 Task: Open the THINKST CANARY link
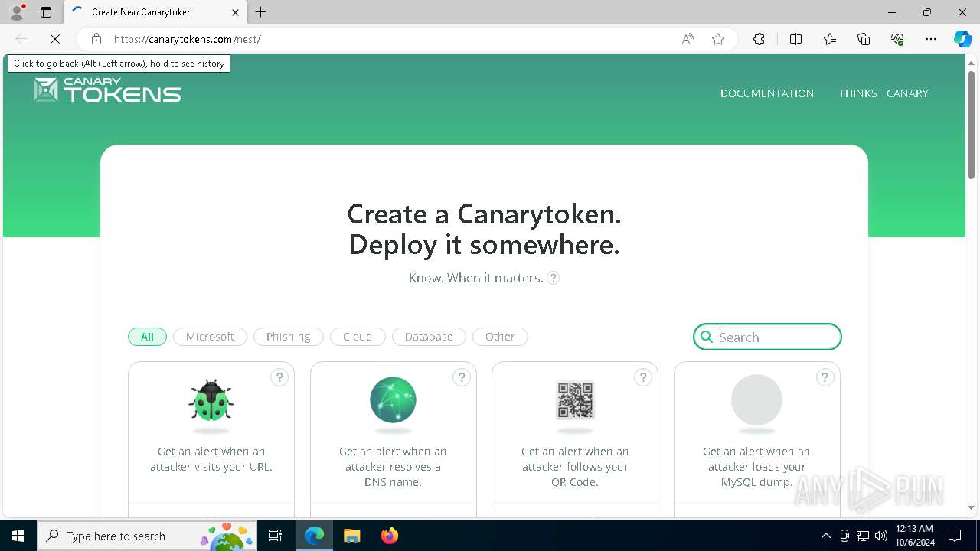pyautogui.click(x=884, y=93)
